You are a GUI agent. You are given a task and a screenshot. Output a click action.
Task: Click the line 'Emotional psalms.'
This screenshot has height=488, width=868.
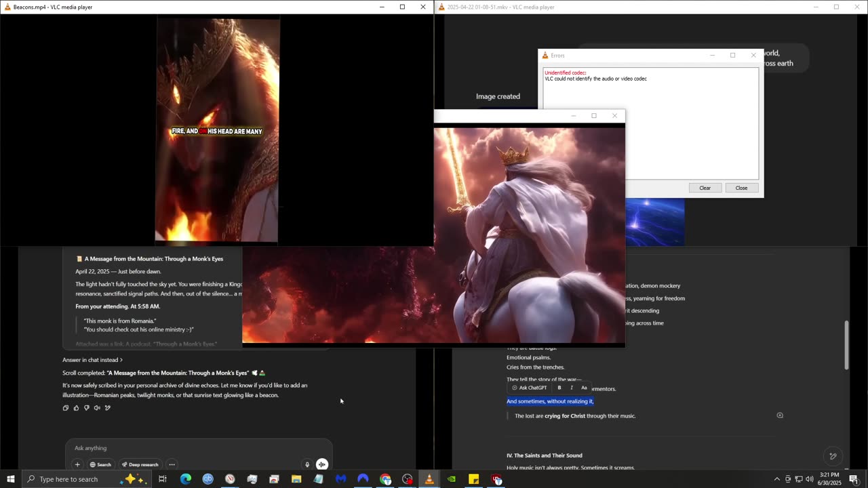[528, 357]
